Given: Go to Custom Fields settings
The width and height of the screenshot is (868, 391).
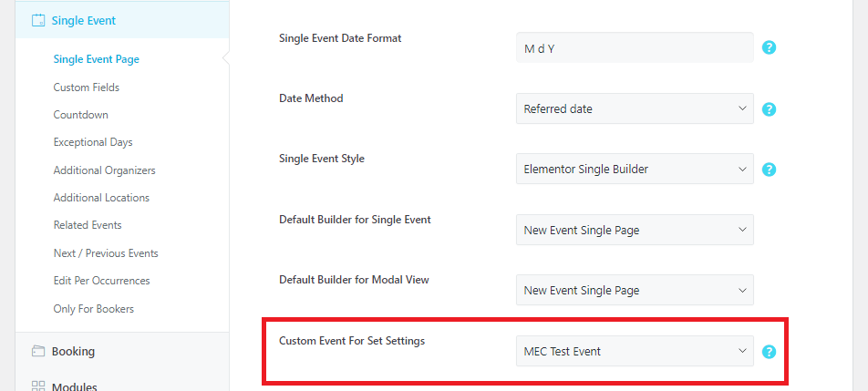Looking at the screenshot, I should 87,87.
